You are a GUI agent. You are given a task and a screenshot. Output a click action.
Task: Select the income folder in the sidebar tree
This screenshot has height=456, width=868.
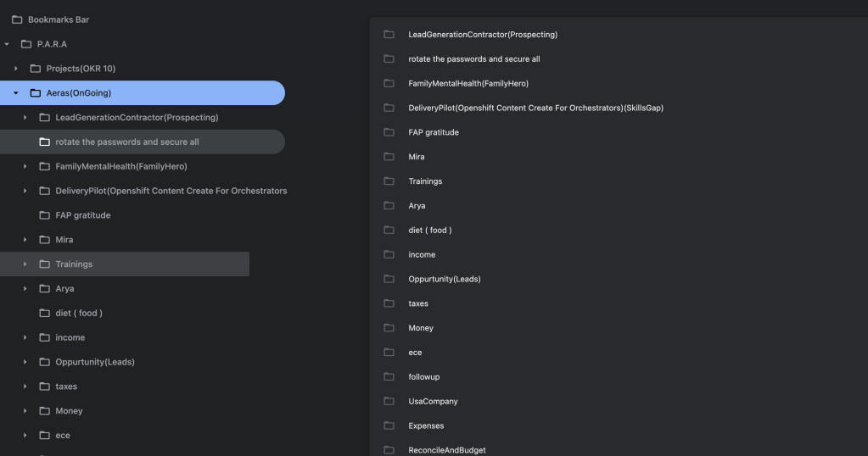[70, 337]
